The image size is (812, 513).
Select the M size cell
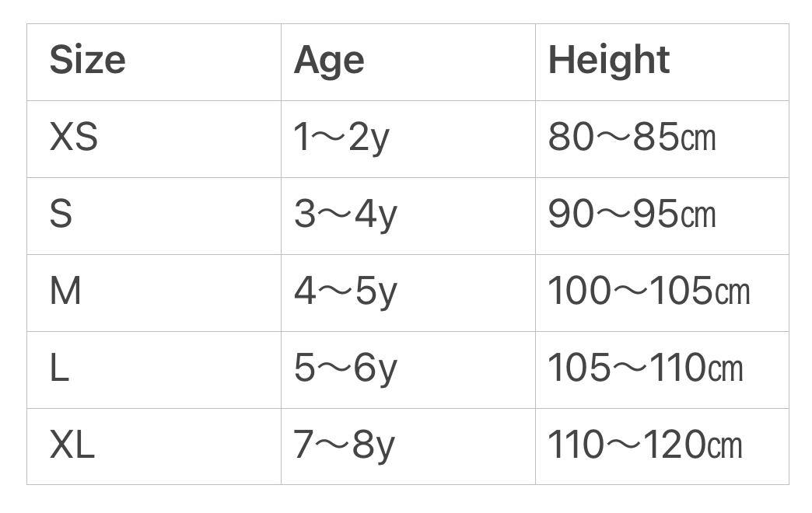tap(65, 291)
